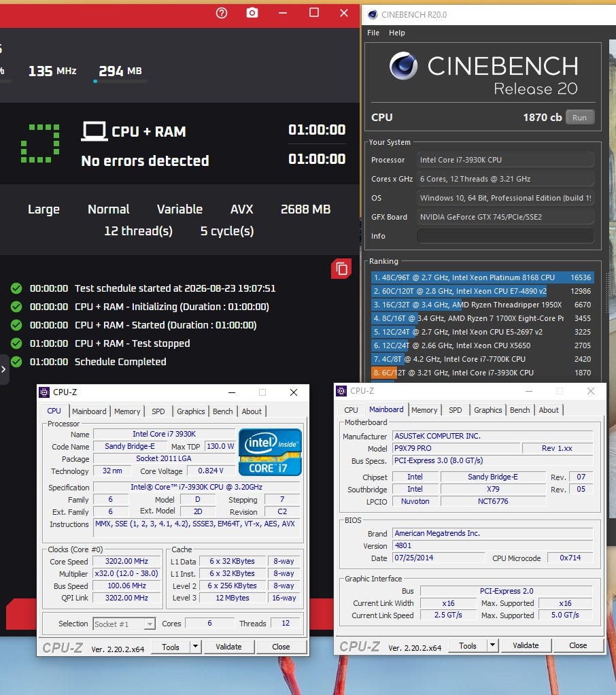This screenshot has width=616, height=695.
Task: Click the AVX instruction set setting
Action: pyautogui.click(x=241, y=209)
